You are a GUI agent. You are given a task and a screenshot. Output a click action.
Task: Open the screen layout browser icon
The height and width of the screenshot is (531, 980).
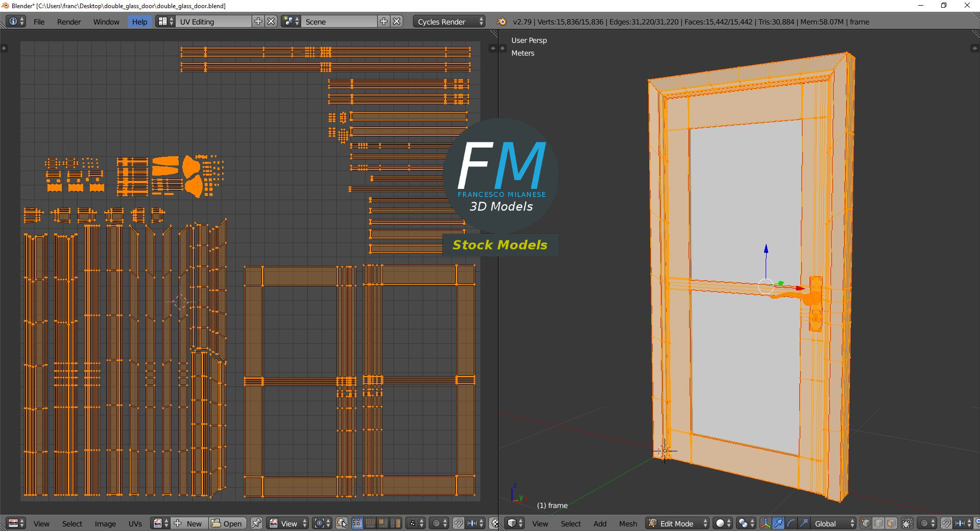(165, 21)
